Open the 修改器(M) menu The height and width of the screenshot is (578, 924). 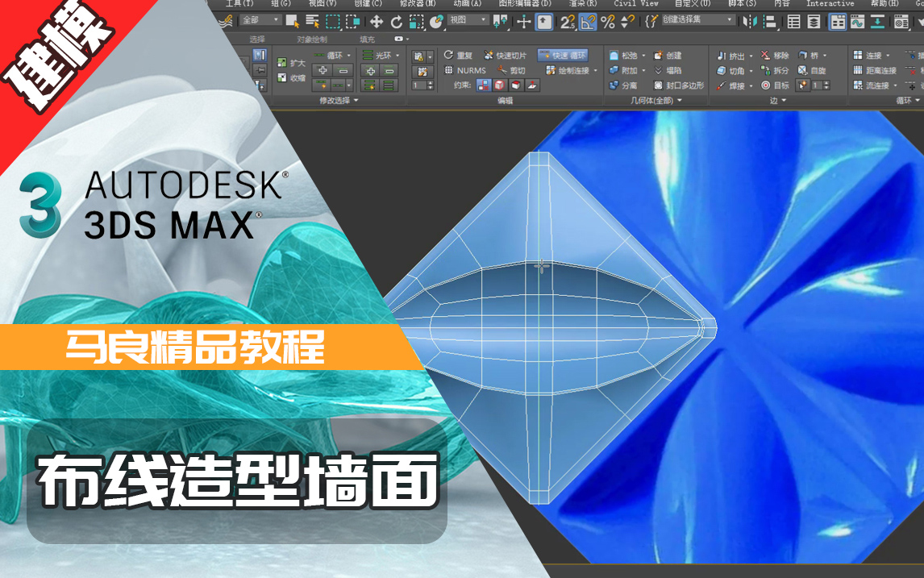tap(418, 3)
